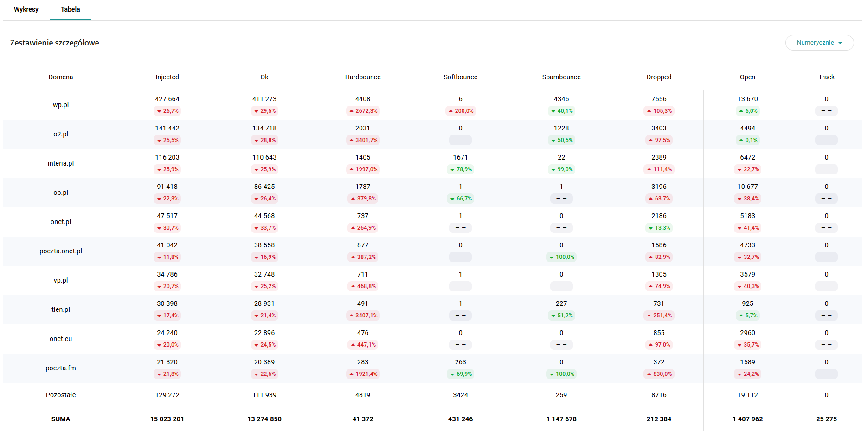Click the wp.pl Hardbounce 2672,3% increase badge
Viewport: 868px width, 432px height.
363,111
